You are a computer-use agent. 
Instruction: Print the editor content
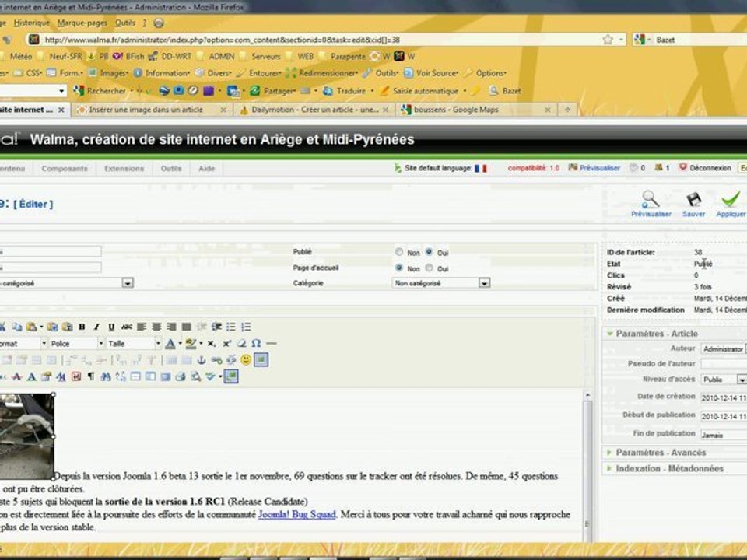pyautogui.click(x=180, y=376)
